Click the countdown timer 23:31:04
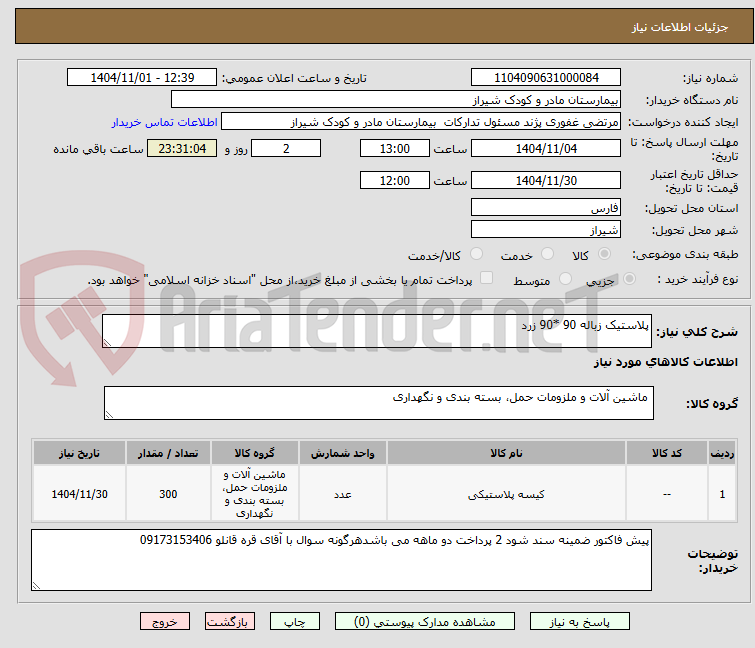 coord(182,148)
